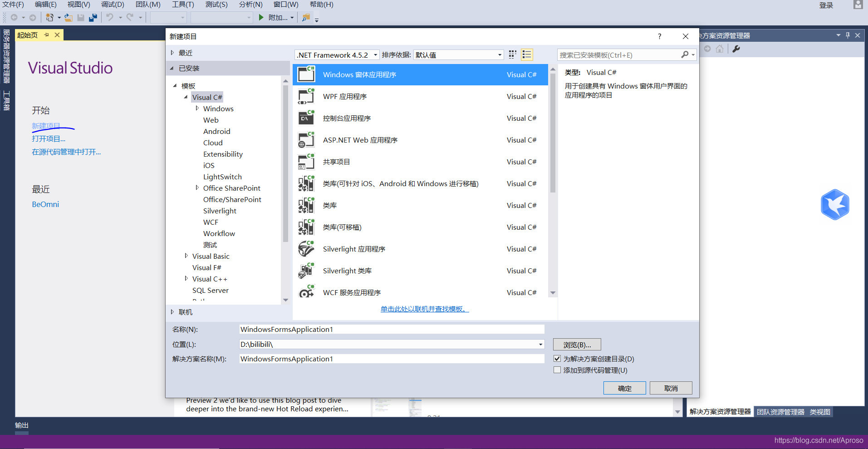This screenshot has height=449, width=868.
Task: Expand the Visual Basic tree node
Action: tap(186, 256)
